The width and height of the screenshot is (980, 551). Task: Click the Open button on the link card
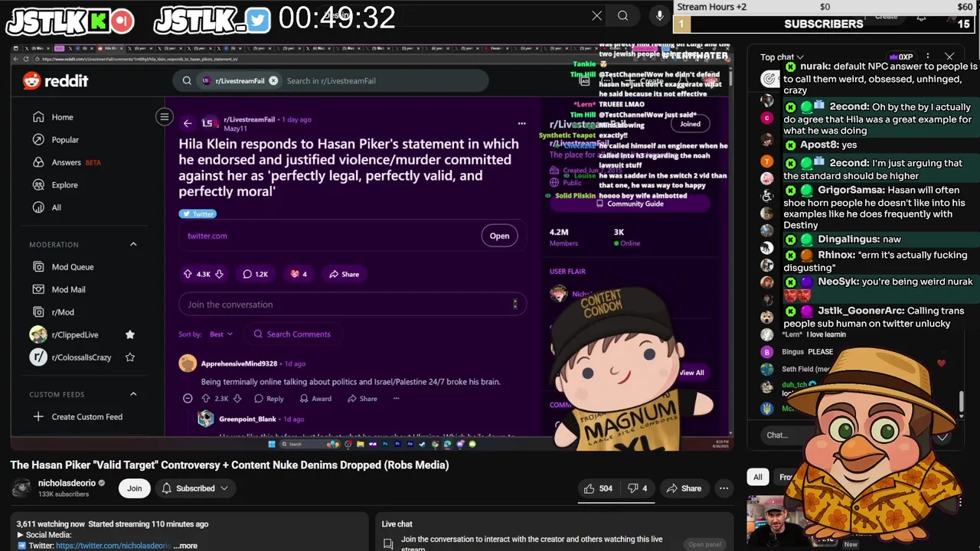click(499, 236)
